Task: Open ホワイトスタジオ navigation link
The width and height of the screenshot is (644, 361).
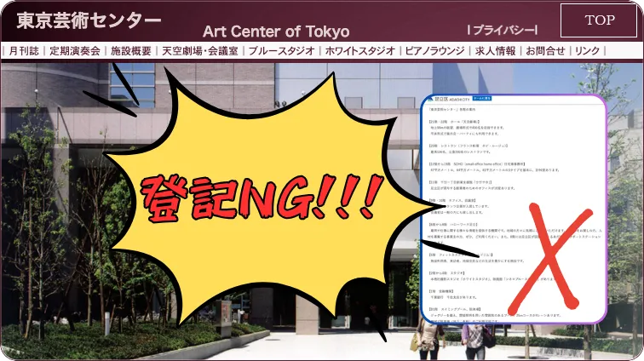Action: (360, 51)
